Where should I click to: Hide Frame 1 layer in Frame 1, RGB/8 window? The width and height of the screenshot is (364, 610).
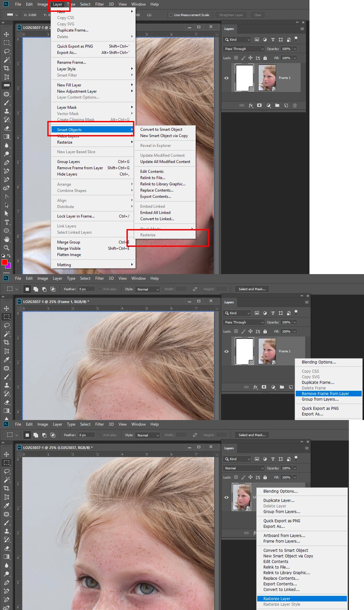click(226, 351)
